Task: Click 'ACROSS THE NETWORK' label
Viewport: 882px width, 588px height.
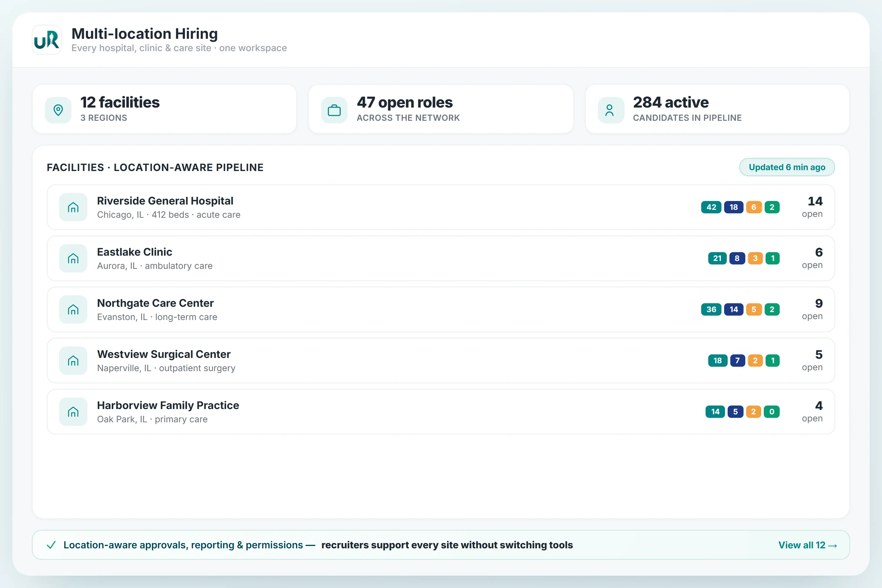Action: 408,118
